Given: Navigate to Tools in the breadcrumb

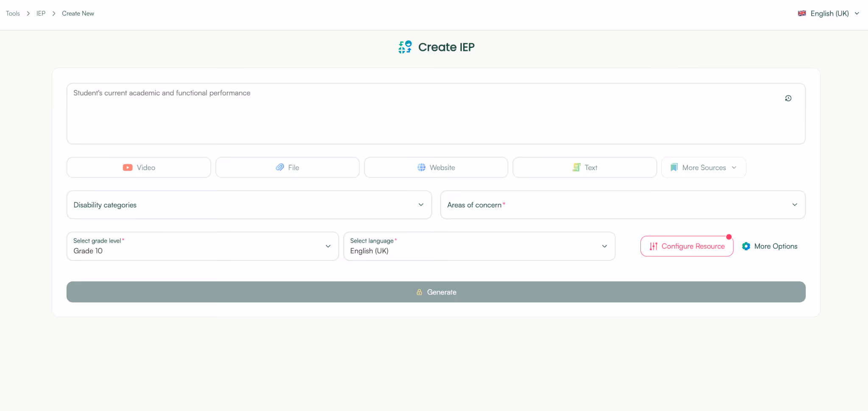Looking at the screenshot, I should tap(13, 13).
